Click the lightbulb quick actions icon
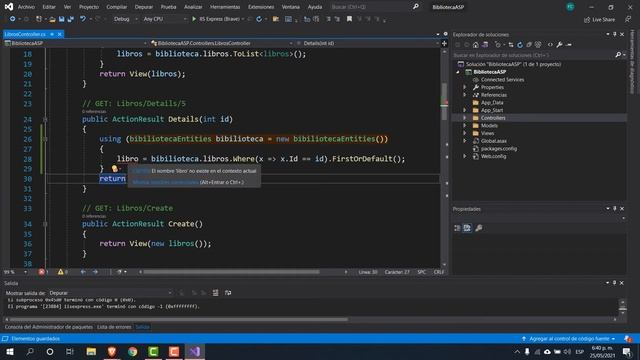The width and height of the screenshot is (640, 360). [115, 169]
